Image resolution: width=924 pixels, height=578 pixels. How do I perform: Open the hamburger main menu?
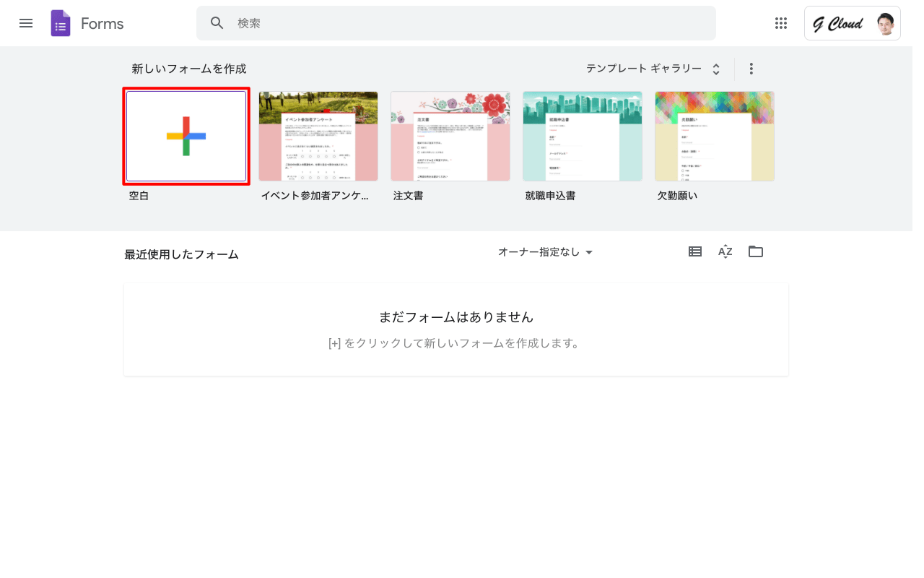(26, 23)
